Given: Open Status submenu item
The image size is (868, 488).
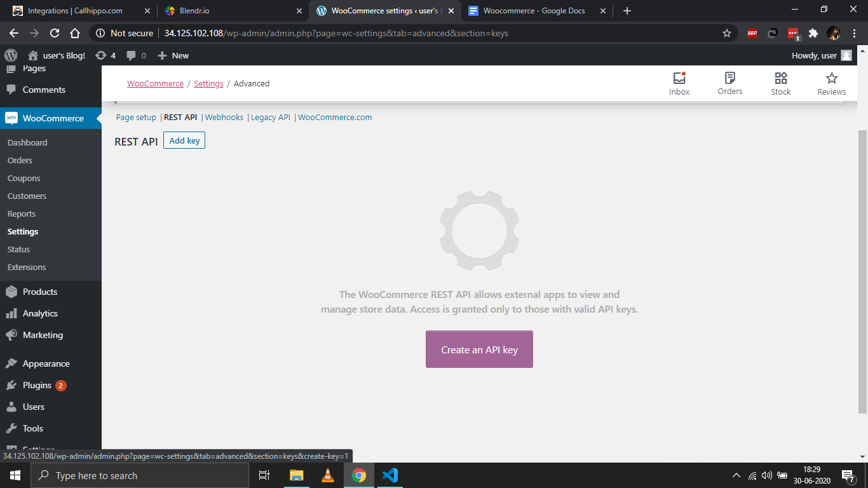Looking at the screenshot, I should pyautogui.click(x=18, y=249).
